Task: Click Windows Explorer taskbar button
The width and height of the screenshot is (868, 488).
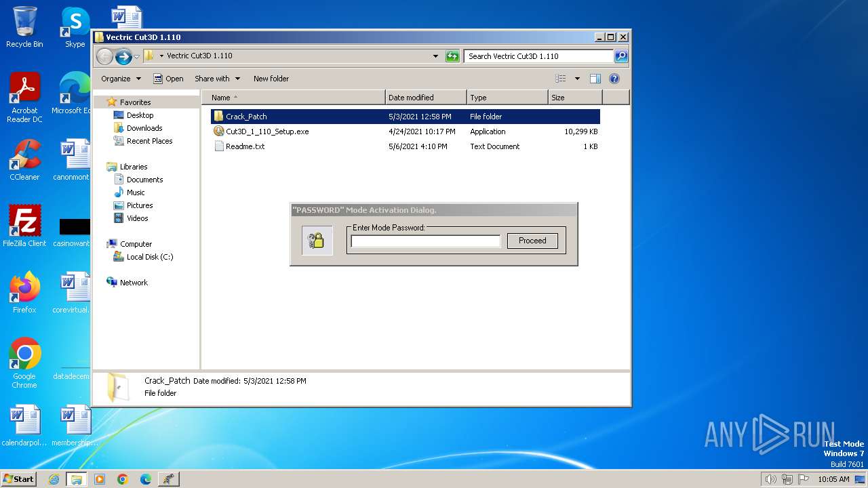Action: (77, 479)
